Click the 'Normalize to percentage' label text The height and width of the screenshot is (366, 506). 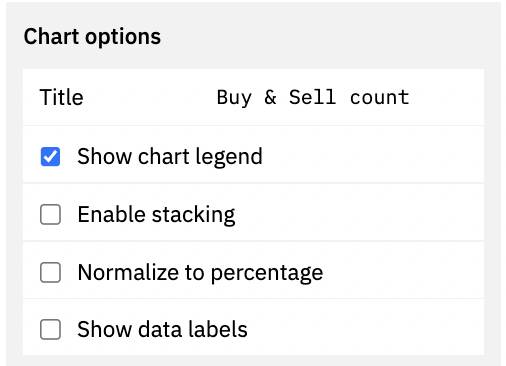pyautogui.click(x=200, y=273)
